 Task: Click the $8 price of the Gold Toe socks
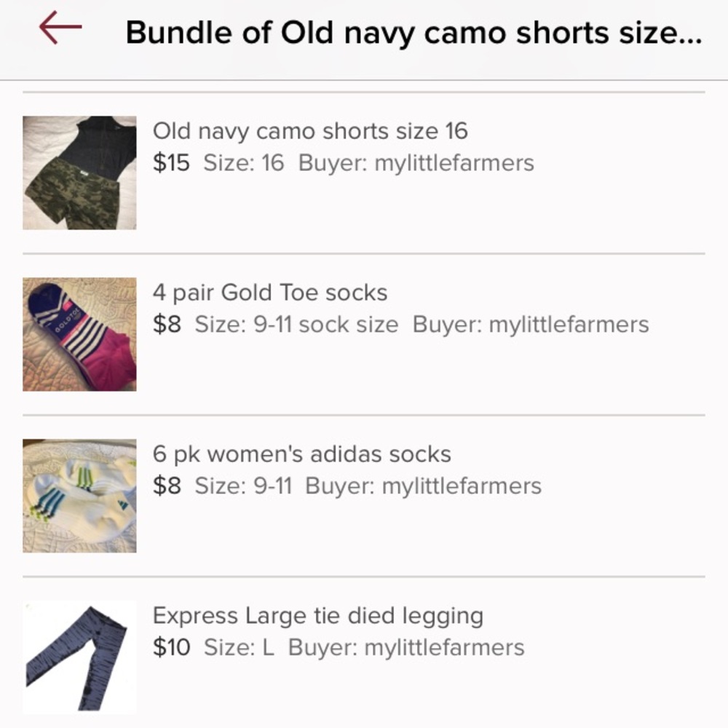click(x=166, y=325)
